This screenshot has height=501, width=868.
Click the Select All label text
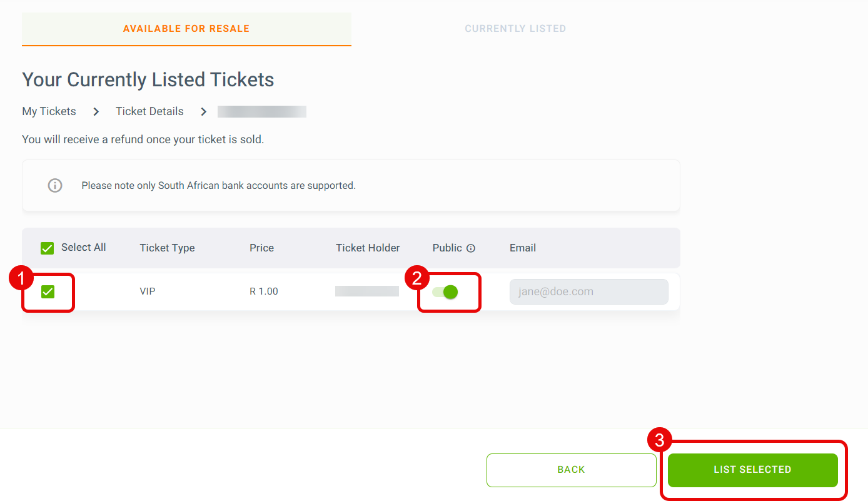pyautogui.click(x=84, y=248)
